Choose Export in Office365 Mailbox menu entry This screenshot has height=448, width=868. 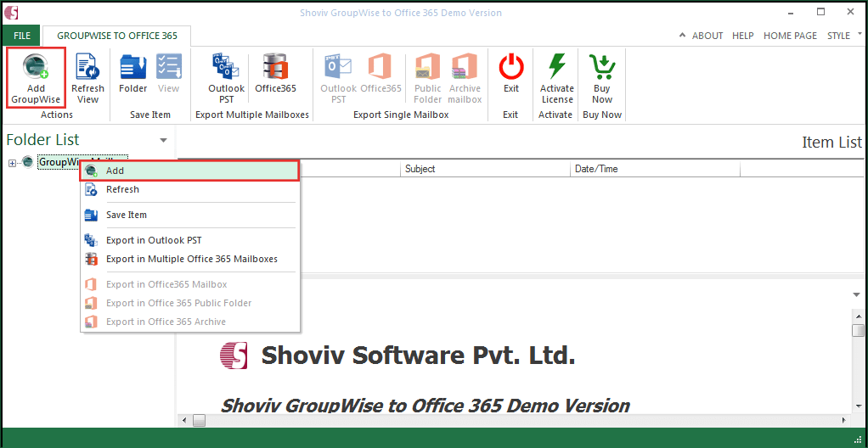click(x=190, y=284)
